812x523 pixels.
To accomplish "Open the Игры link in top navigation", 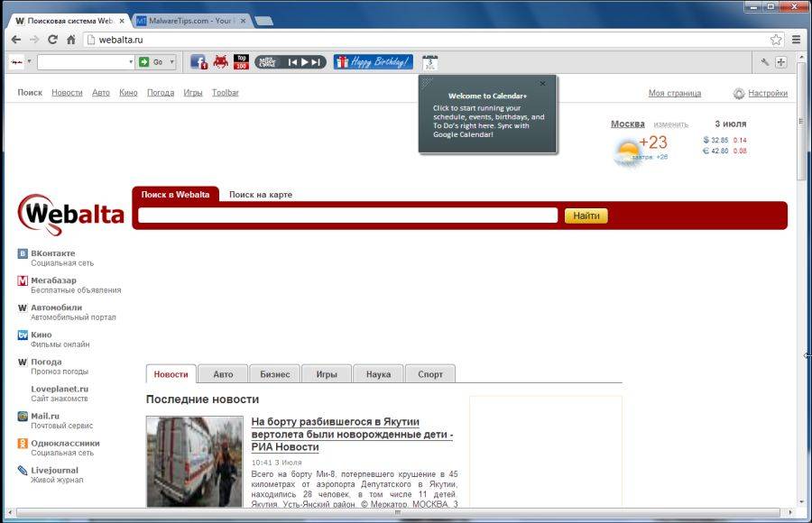I will point(193,93).
